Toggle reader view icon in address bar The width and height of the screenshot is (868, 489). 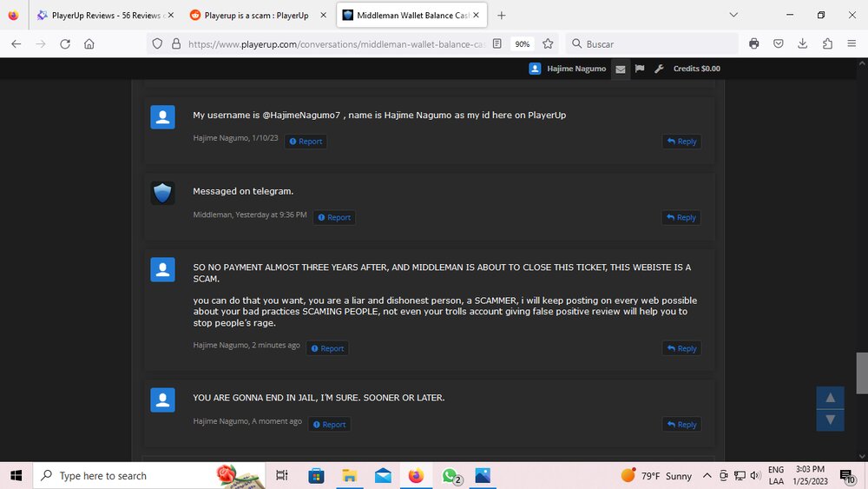tap(497, 43)
